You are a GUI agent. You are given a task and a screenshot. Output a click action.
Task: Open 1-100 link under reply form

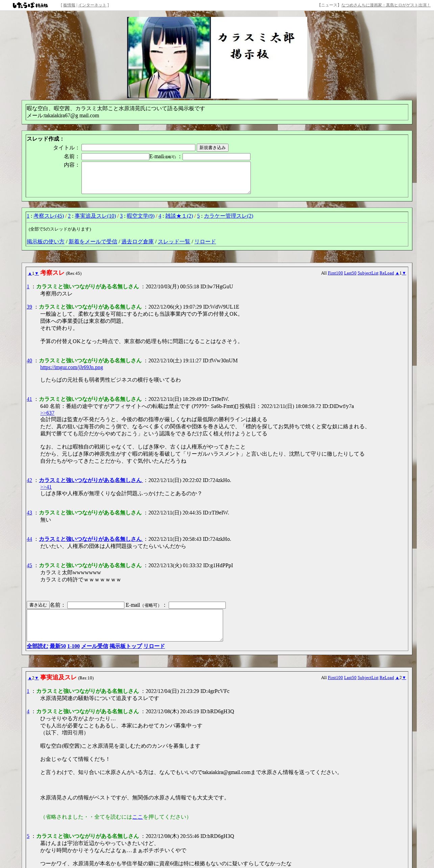click(73, 646)
